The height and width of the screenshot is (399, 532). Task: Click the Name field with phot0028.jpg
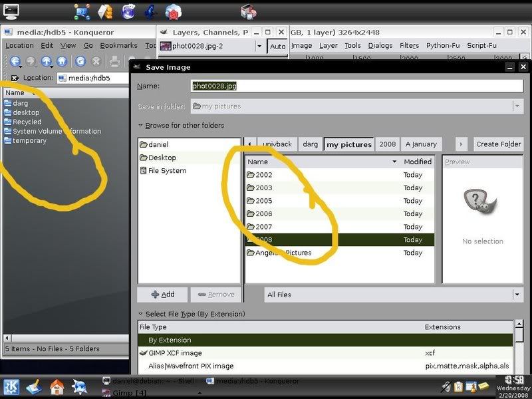click(357, 86)
